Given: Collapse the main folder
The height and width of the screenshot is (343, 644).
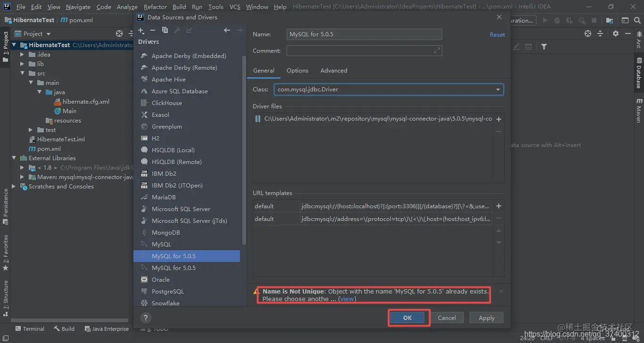Looking at the screenshot, I should click(31, 83).
